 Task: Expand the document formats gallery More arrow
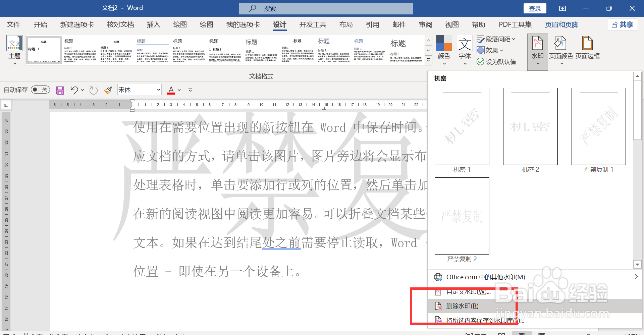[428, 60]
